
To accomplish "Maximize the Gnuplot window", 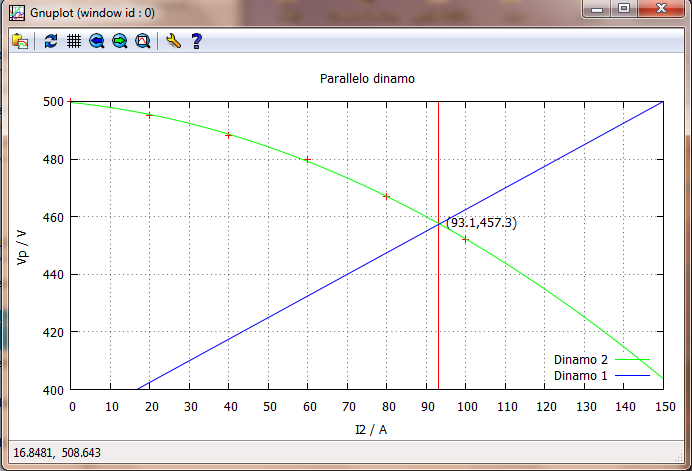I will pos(624,9).
